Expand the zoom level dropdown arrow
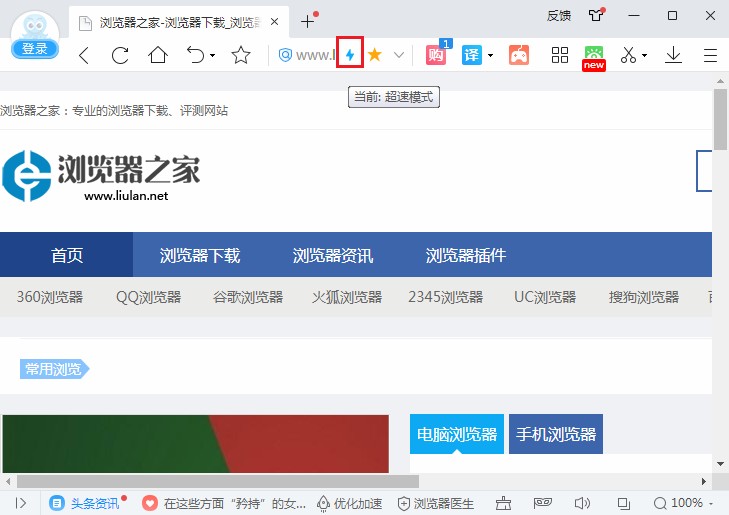Viewport: 729px width, 515px height. [710, 503]
